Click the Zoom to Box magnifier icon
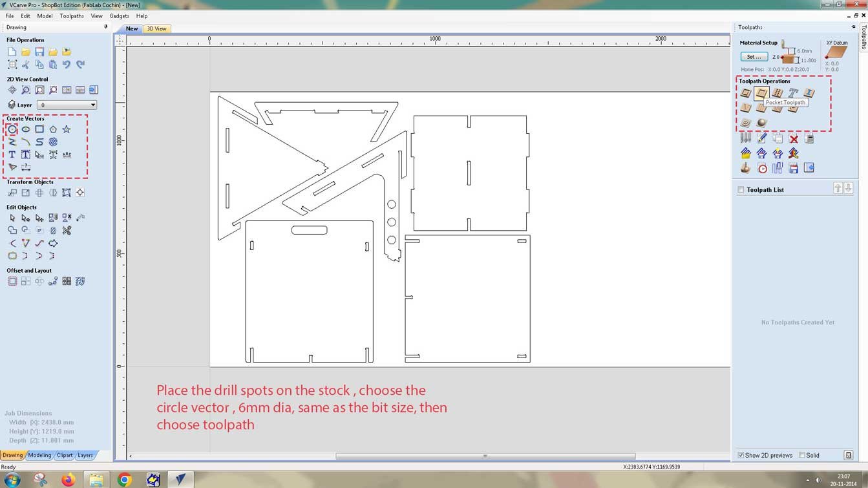The image size is (868, 488). 26,90
